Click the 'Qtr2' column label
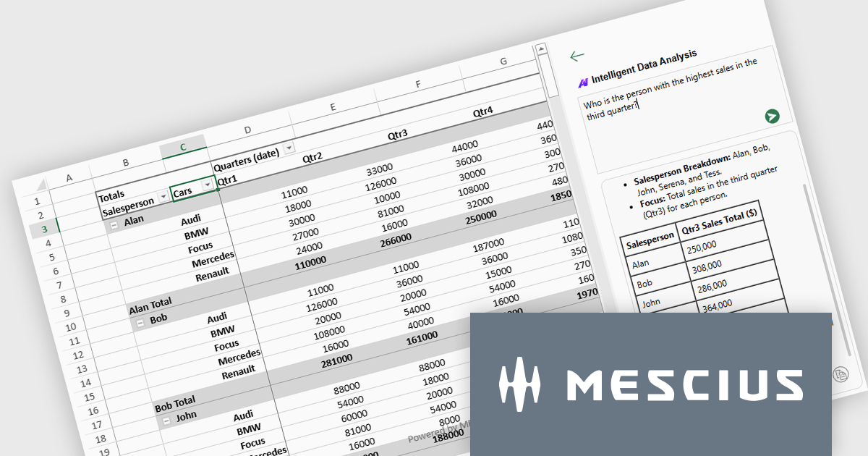Image resolution: width=868 pixels, height=456 pixels. coord(312,157)
